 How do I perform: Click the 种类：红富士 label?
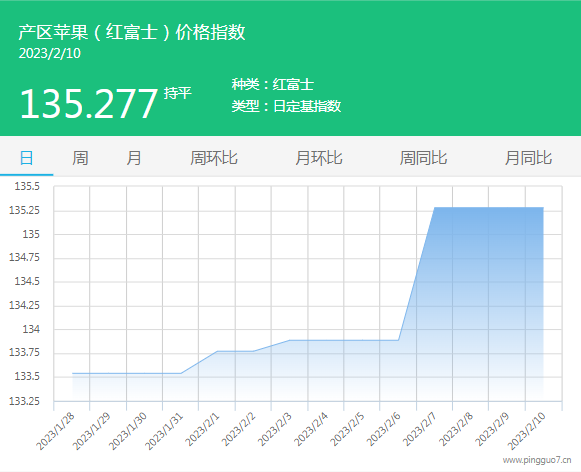point(273,84)
